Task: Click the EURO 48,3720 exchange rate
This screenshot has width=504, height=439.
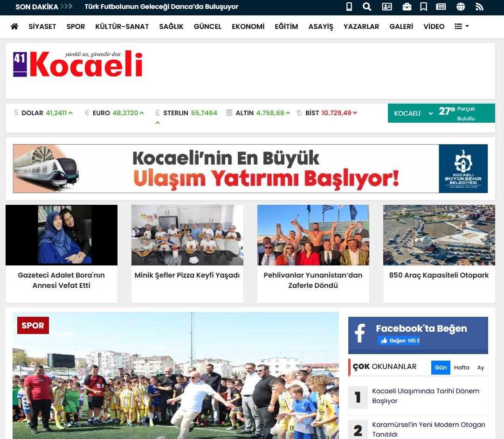Action: pyautogui.click(x=118, y=113)
